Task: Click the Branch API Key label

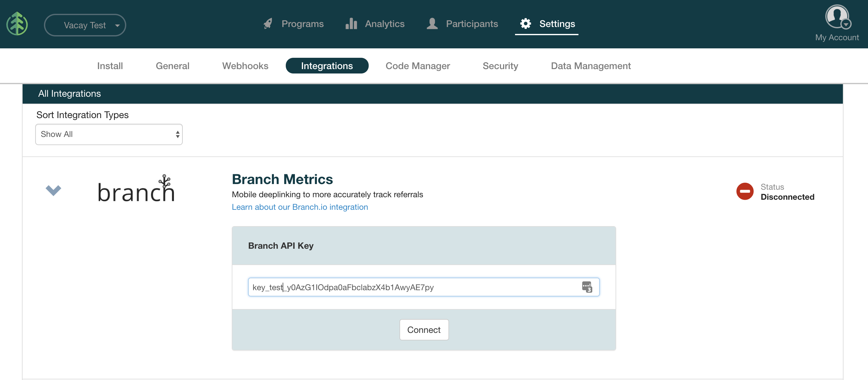Action: point(281,246)
